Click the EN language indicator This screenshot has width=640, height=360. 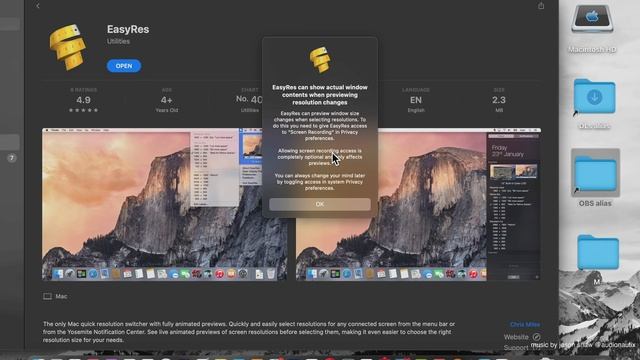(416, 100)
